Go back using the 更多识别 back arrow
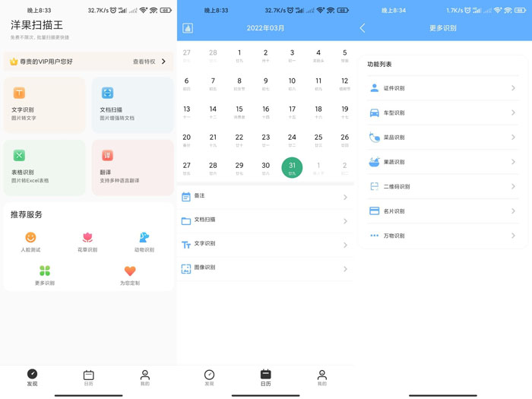This screenshot has width=532, height=399. click(363, 28)
